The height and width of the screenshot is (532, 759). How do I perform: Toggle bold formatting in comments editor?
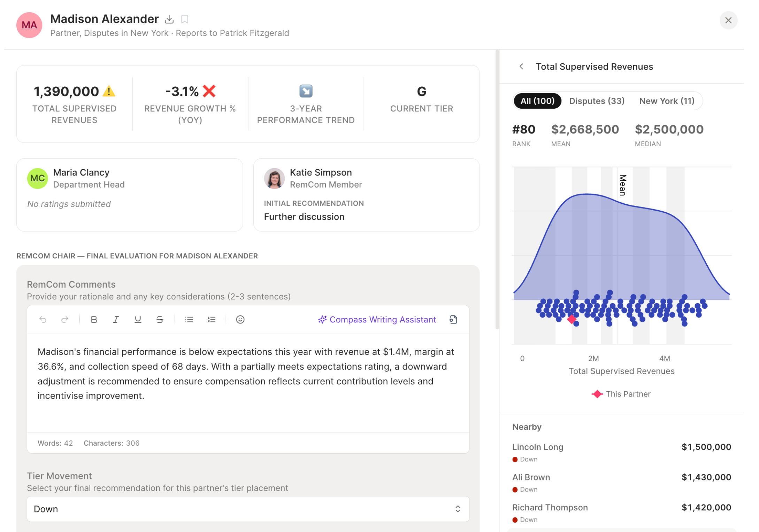click(x=94, y=319)
